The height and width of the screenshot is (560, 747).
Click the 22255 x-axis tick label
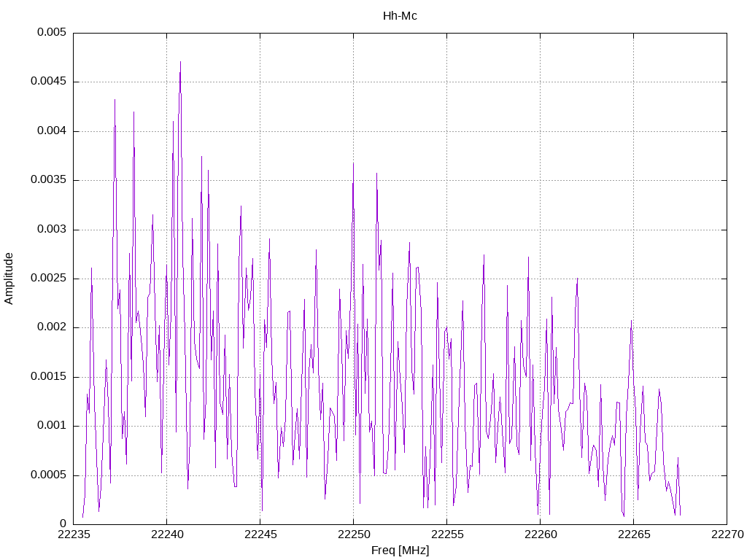coord(447,534)
